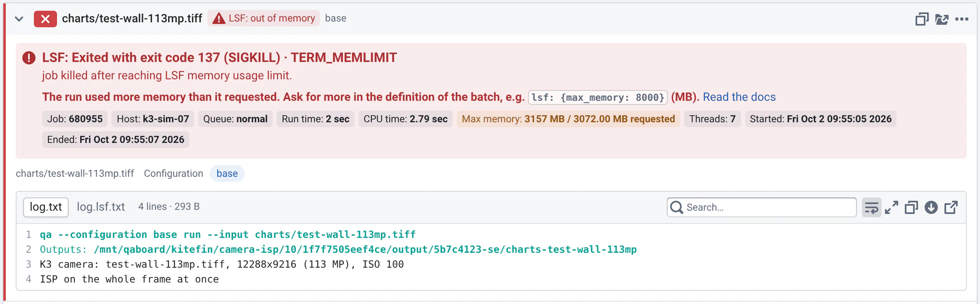Click the '4 lines · 293 B' log info
980x304 pixels.
(x=169, y=207)
